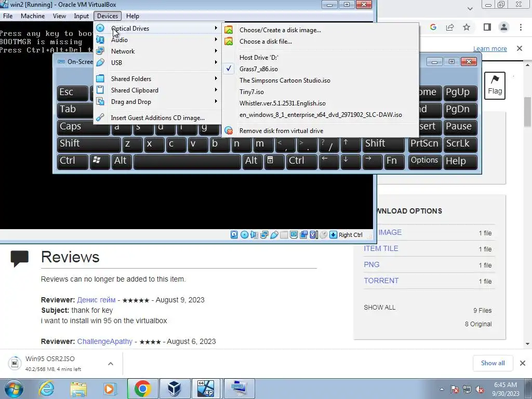This screenshot has width=532, height=399.
Task: Toggle ScrLk key on the on-screen keyboard
Action: 460,144
